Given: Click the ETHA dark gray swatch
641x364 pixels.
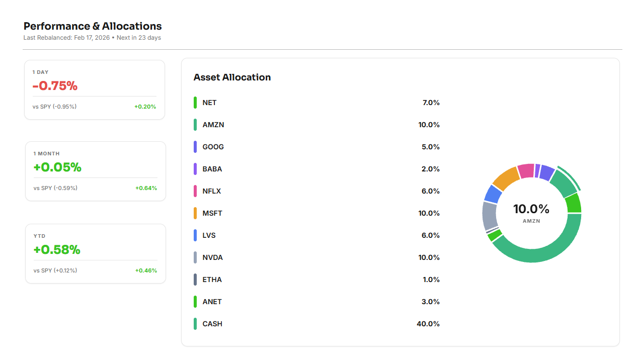Looking at the screenshot, I should [195, 280].
